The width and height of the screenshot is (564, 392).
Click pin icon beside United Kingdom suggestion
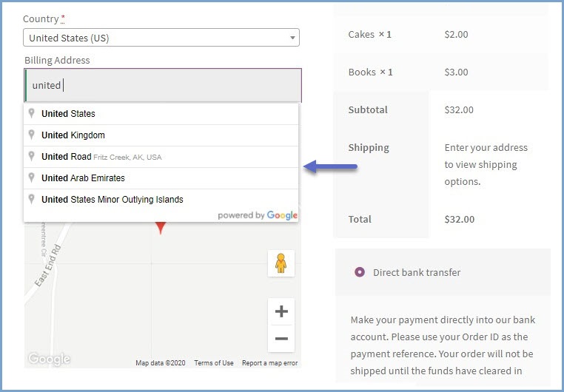coord(32,135)
